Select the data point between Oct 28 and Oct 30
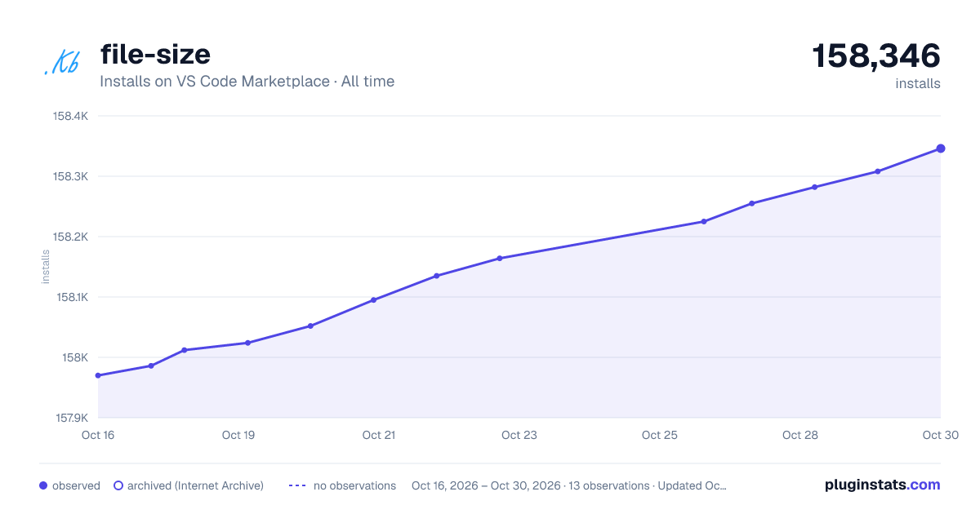 878,171
